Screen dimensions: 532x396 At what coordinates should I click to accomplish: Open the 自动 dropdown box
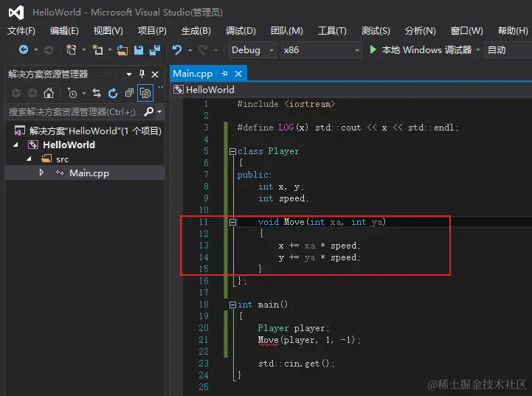[508, 50]
